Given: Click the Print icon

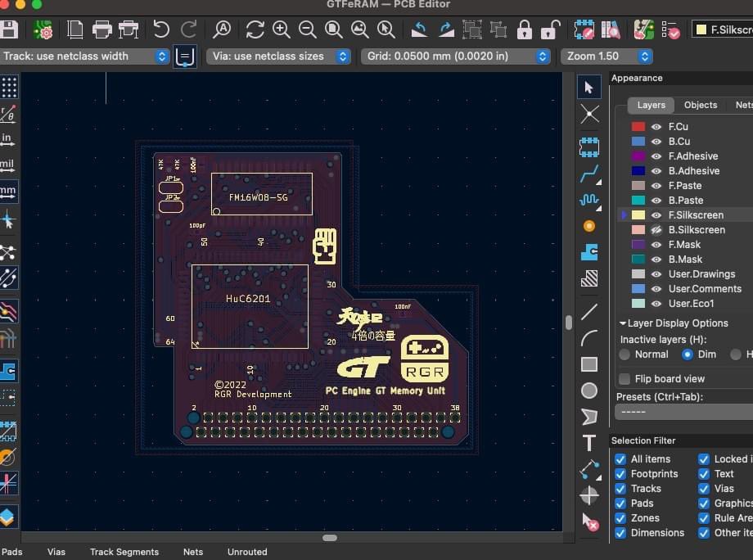Looking at the screenshot, I should tap(101, 29).
